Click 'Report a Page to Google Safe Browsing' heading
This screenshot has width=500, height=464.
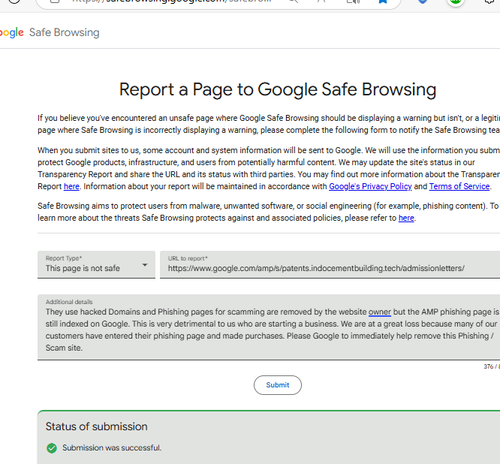point(278,89)
